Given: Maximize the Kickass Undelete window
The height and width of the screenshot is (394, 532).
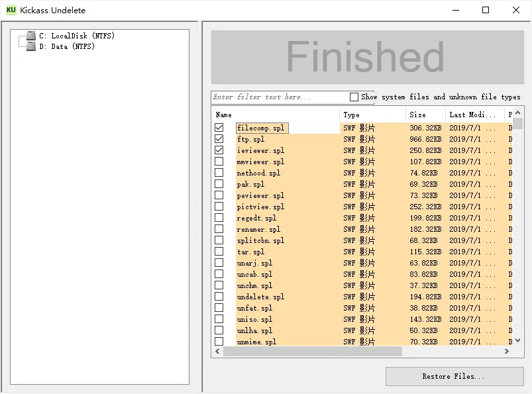Looking at the screenshot, I should pos(486,10).
